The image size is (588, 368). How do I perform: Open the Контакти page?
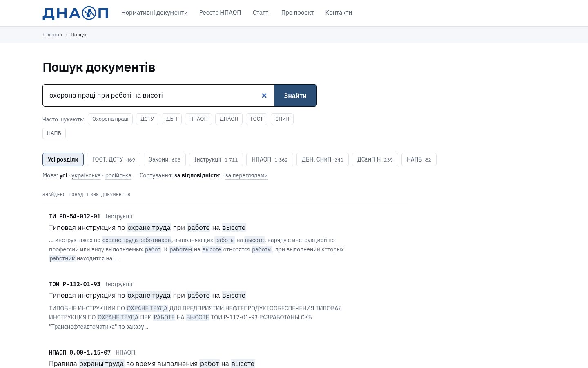339,13
